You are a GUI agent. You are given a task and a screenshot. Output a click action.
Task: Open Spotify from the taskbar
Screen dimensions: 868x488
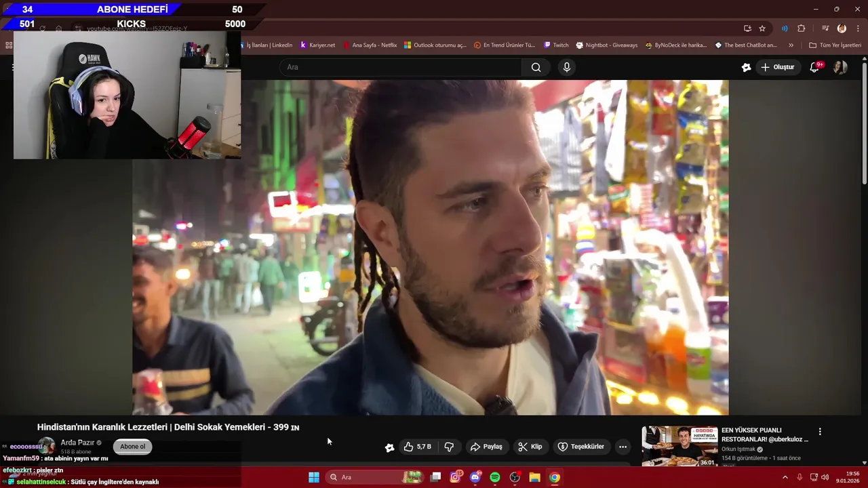(495, 477)
